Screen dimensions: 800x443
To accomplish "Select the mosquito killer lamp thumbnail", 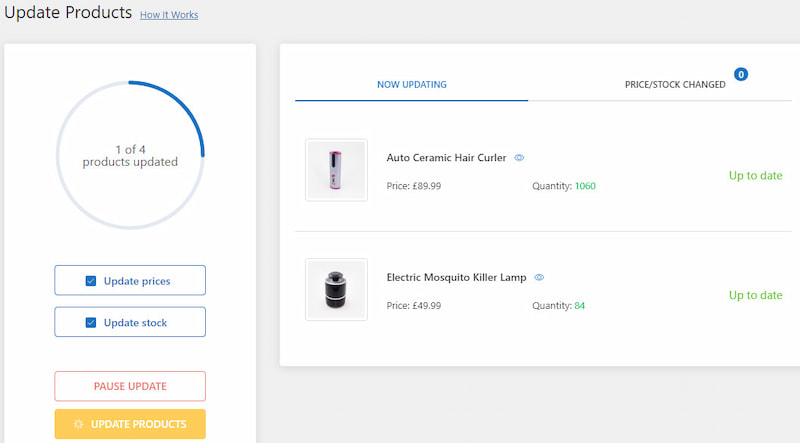I will click(336, 290).
